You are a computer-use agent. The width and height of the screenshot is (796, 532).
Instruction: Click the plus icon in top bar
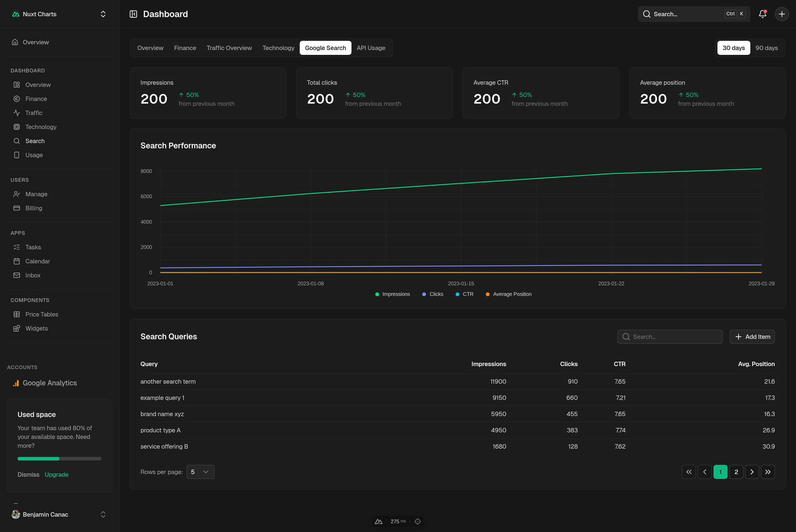pos(782,14)
